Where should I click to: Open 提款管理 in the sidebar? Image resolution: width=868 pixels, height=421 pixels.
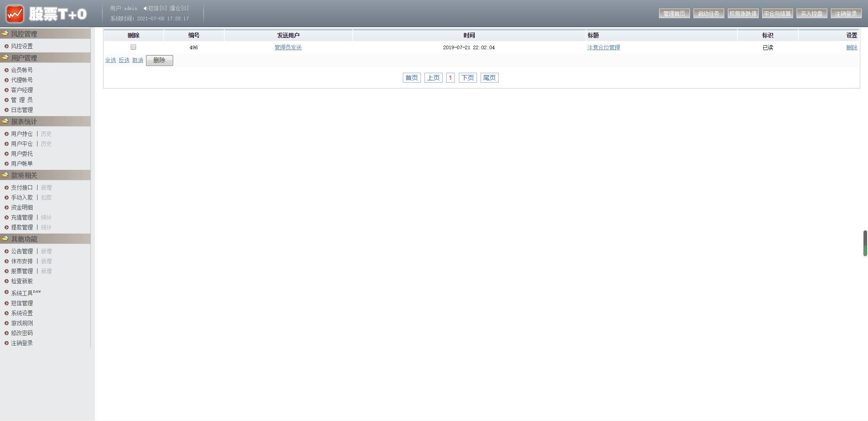pos(22,227)
